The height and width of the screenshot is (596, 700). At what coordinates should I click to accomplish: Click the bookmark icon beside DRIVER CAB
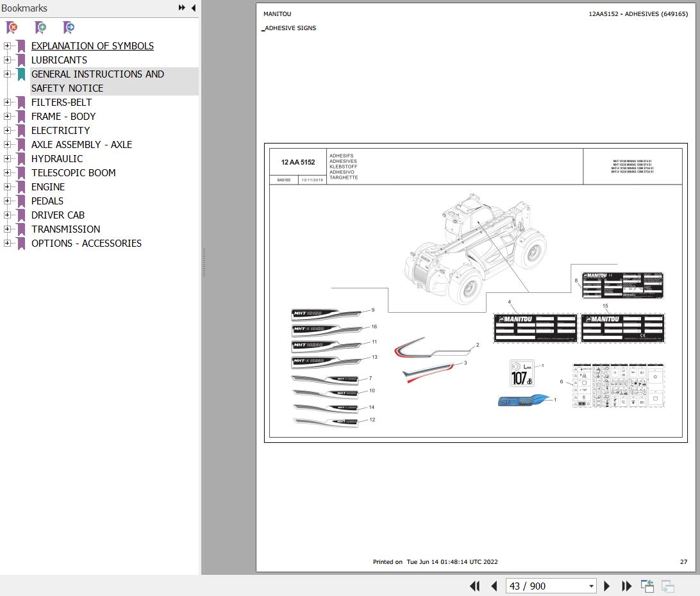click(21, 215)
